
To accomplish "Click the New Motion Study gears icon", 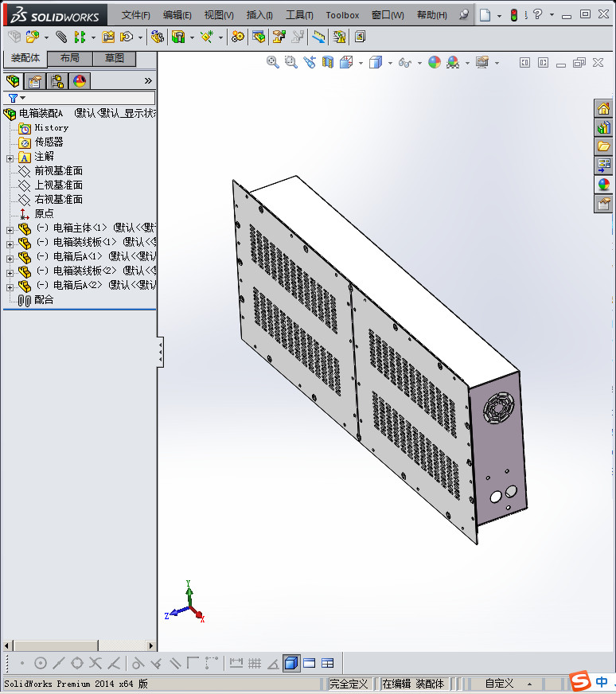I will pos(238,37).
